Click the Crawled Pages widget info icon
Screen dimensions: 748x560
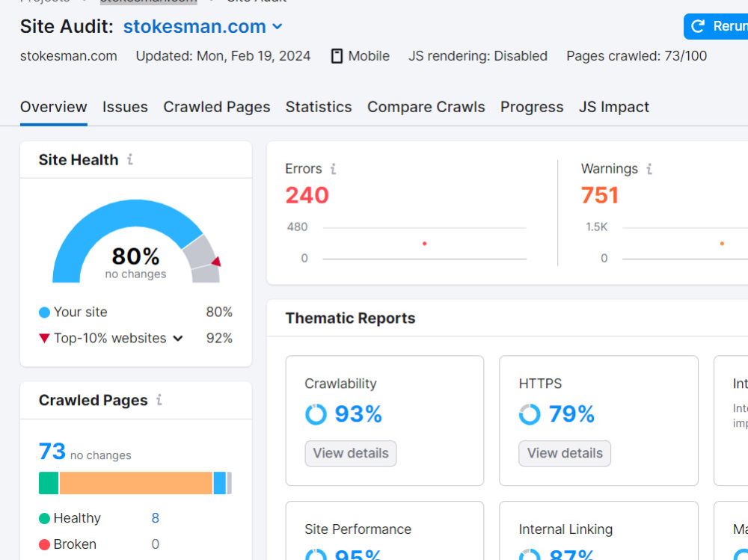159,400
